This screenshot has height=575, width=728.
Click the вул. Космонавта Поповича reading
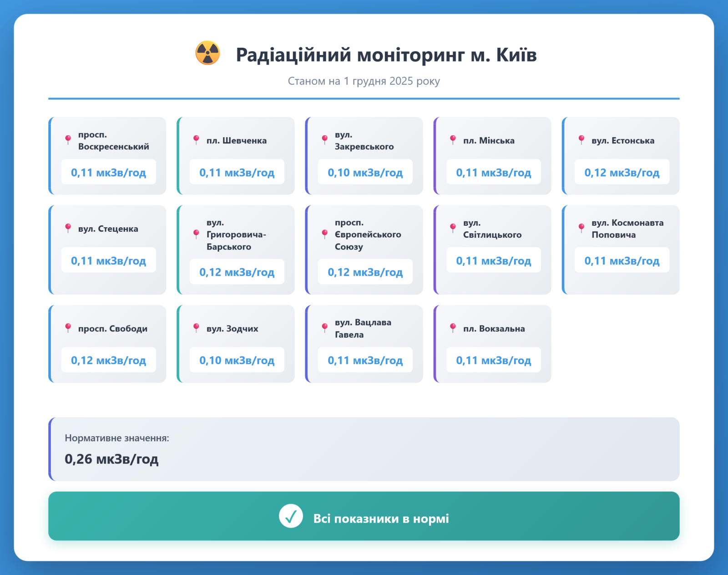click(622, 261)
